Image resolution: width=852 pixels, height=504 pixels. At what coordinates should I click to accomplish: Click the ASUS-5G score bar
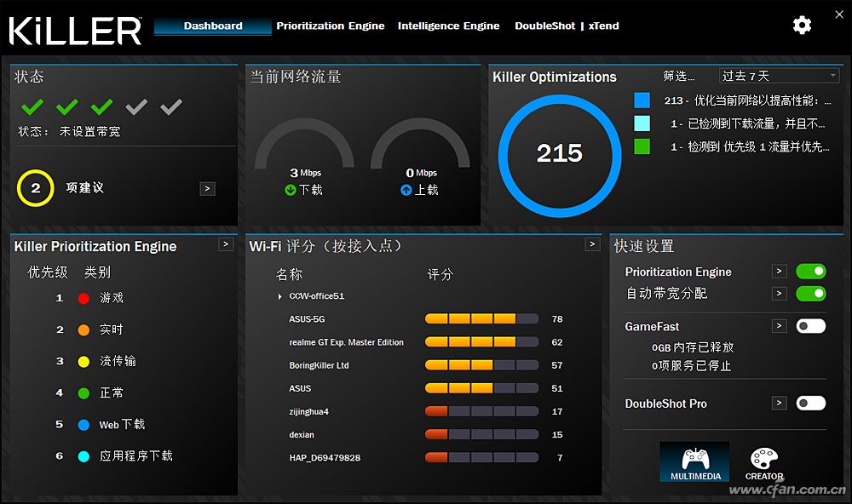481,318
